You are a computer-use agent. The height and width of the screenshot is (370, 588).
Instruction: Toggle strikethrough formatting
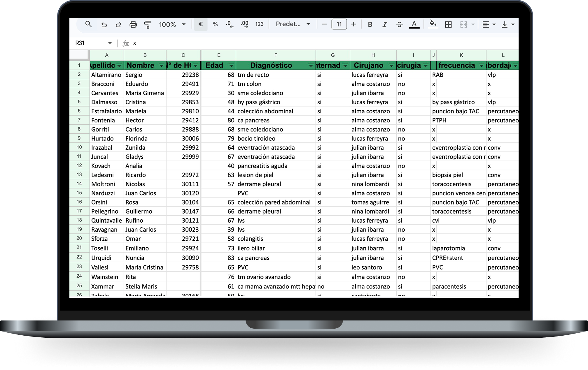point(399,24)
